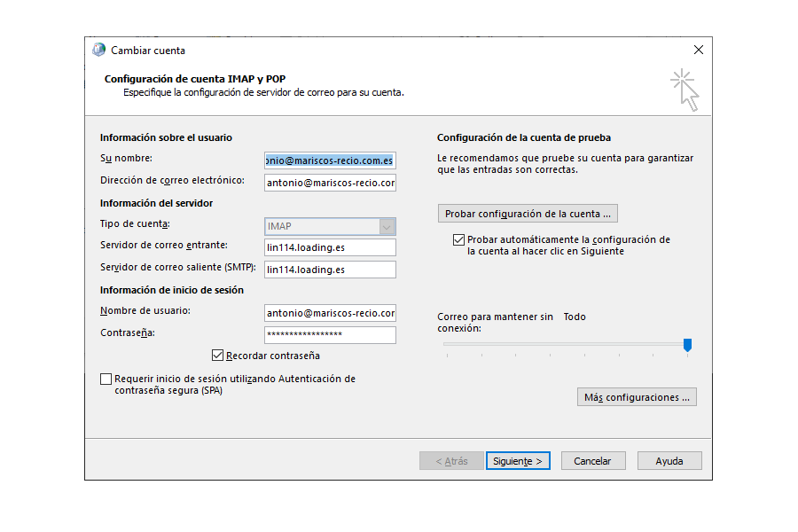Close the Cambiar cuenta dialog

click(699, 50)
